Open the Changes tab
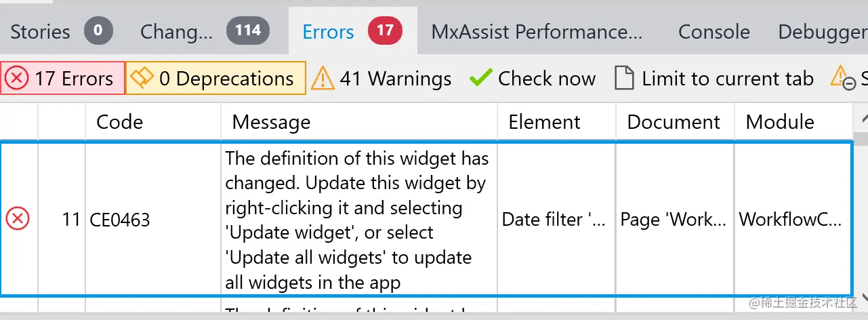 (x=203, y=31)
